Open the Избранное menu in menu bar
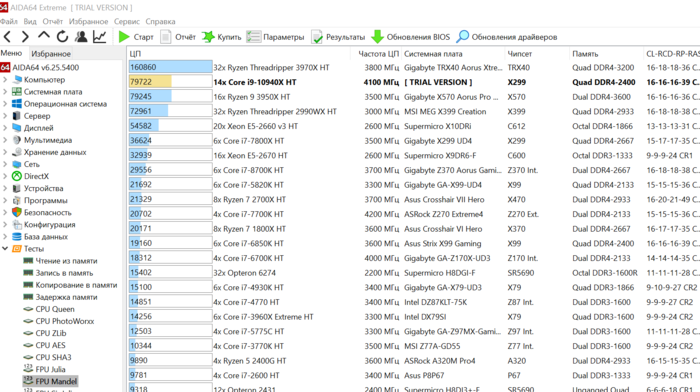The height and width of the screenshot is (392, 700). [88, 21]
